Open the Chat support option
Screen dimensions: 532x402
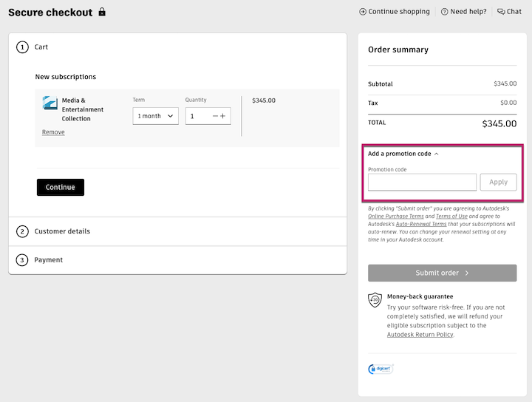click(509, 12)
